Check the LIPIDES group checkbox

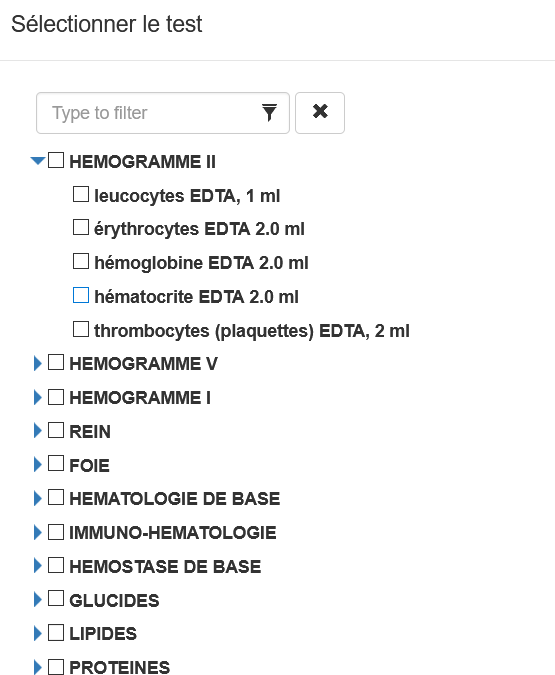coord(56,633)
